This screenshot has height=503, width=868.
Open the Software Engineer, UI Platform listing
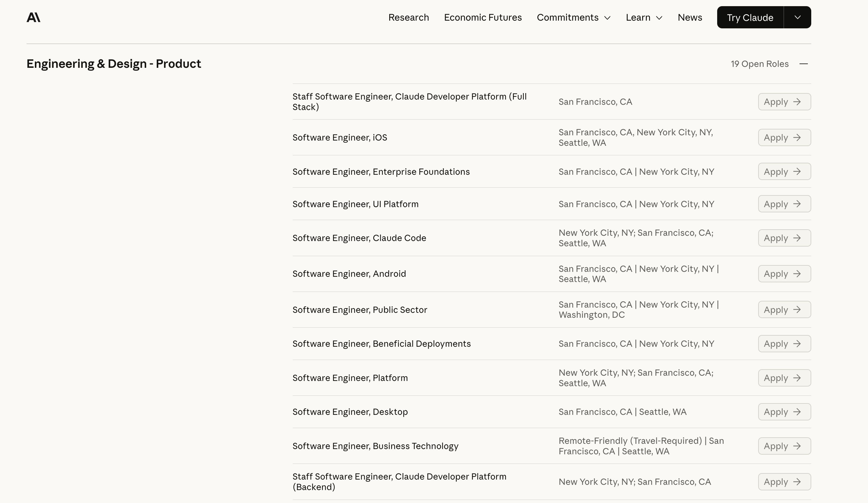tap(355, 204)
